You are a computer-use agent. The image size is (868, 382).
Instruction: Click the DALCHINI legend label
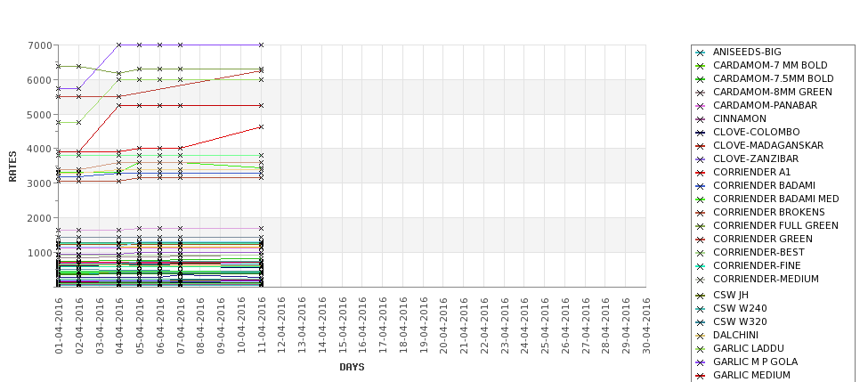coord(735,335)
